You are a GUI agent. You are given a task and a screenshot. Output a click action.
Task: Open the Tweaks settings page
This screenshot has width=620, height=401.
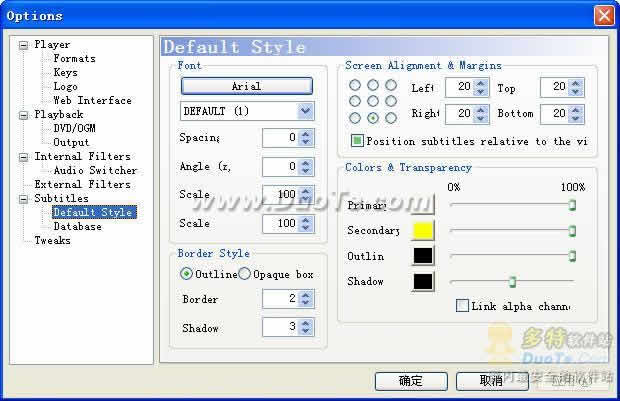click(x=52, y=240)
